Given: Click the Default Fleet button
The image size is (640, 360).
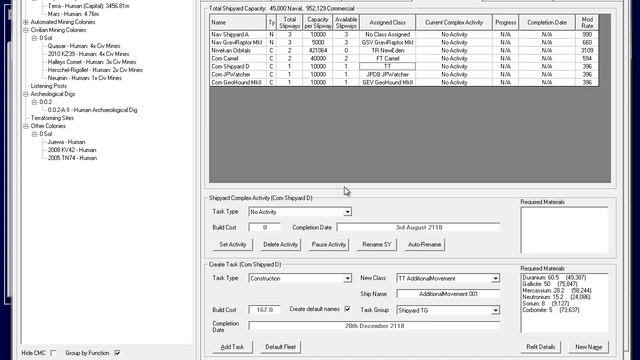Looking at the screenshot, I should click(x=280, y=347).
